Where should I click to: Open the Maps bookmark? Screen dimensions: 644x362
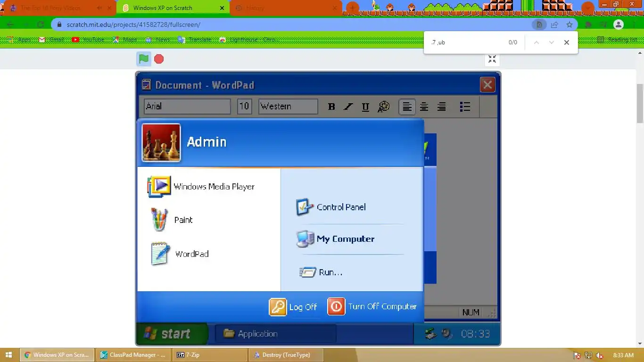coord(124,40)
